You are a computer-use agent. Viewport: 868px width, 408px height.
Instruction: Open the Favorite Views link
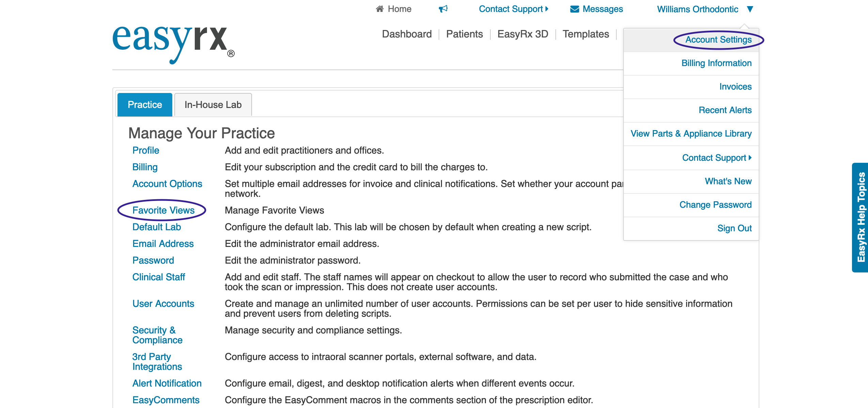pos(163,210)
